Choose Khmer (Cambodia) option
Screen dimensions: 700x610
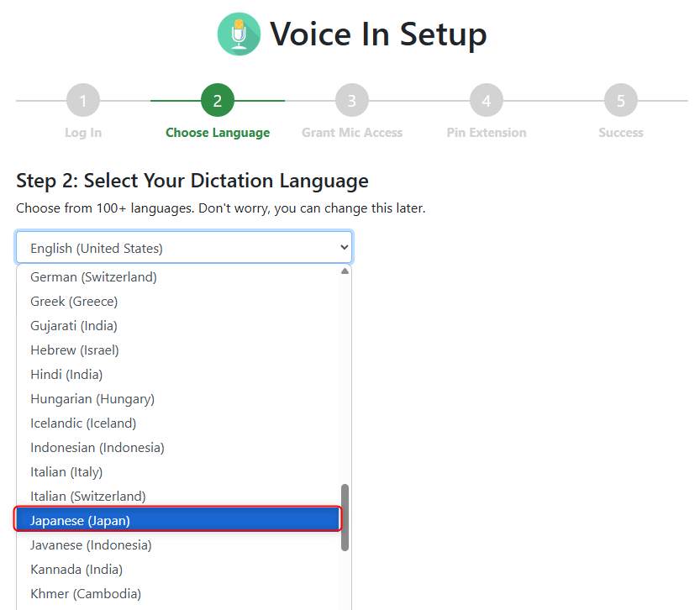178,594
